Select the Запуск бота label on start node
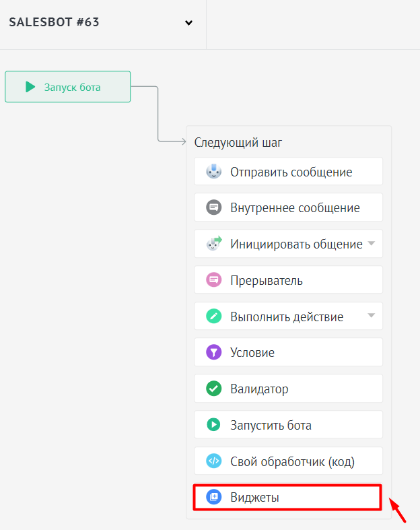This screenshot has height=530, width=420. 72,87
